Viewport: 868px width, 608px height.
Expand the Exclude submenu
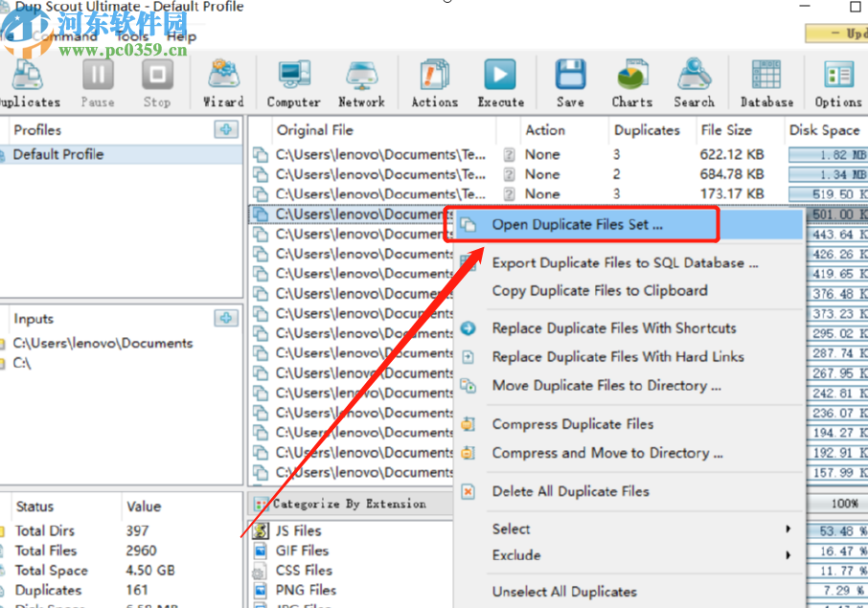[628, 555]
